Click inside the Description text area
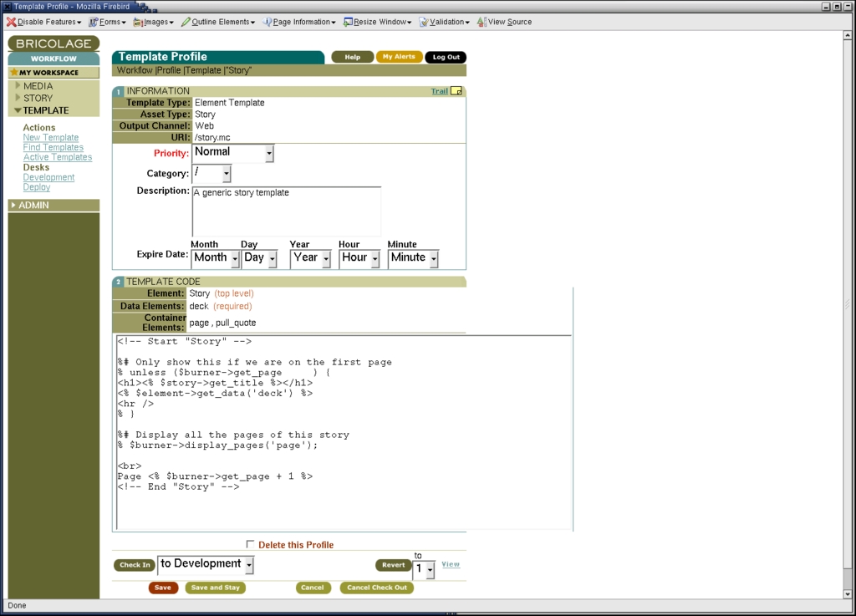The width and height of the screenshot is (856, 616). tap(286, 212)
